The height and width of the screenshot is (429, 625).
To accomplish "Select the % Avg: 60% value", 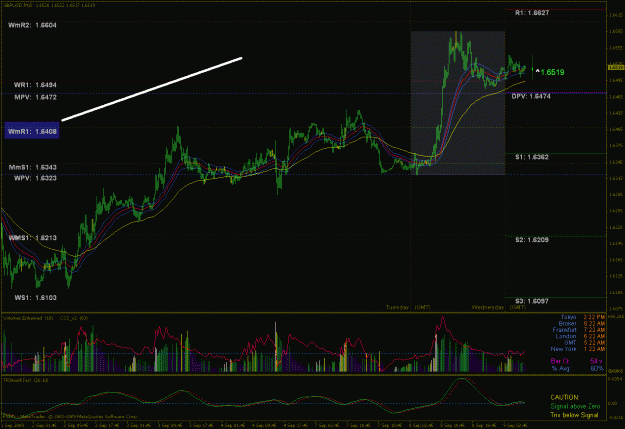I will pyautogui.click(x=578, y=369).
